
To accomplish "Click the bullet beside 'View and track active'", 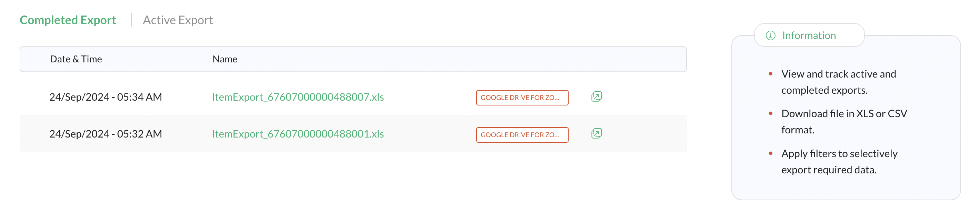I will click(770, 74).
